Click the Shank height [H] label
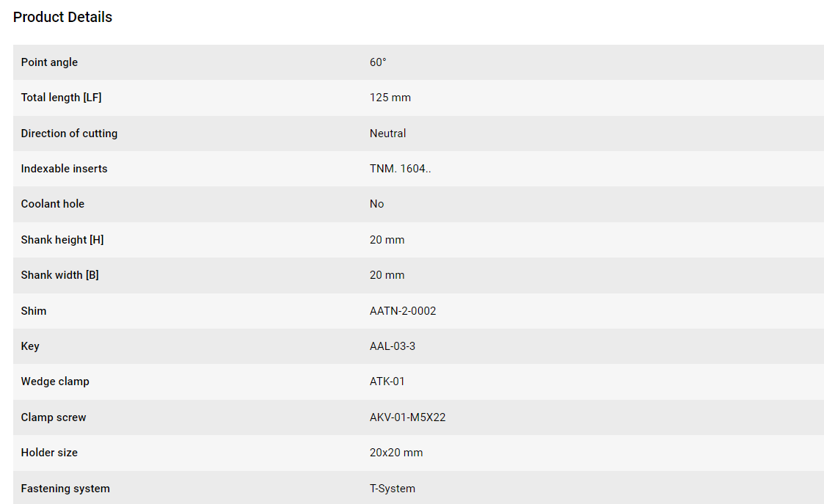 pyautogui.click(x=62, y=240)
